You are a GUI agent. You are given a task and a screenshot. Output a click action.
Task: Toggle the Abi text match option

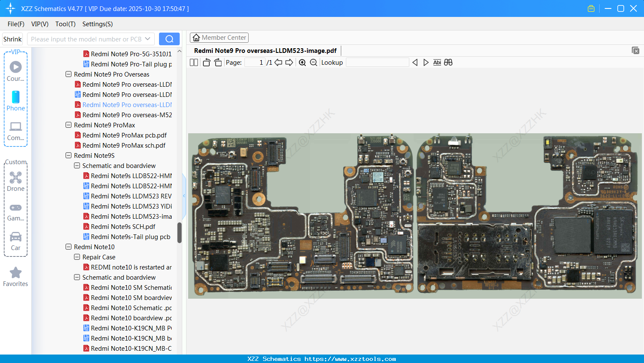coord(437,63)
